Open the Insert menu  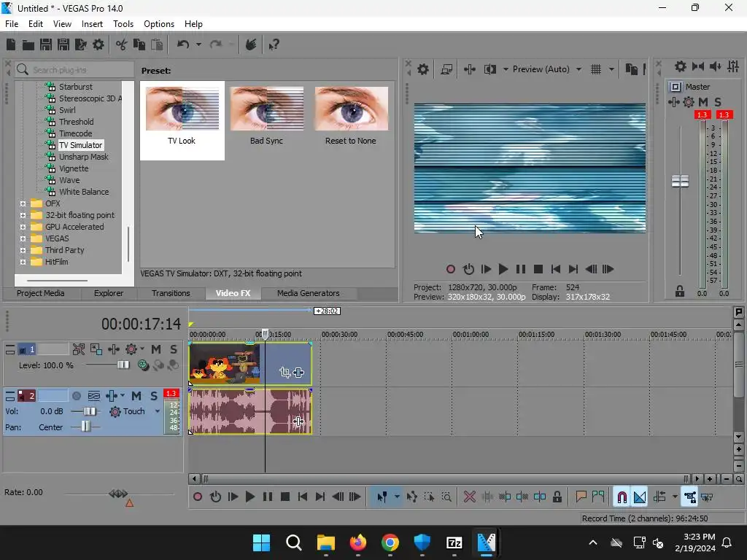point(92,24)
